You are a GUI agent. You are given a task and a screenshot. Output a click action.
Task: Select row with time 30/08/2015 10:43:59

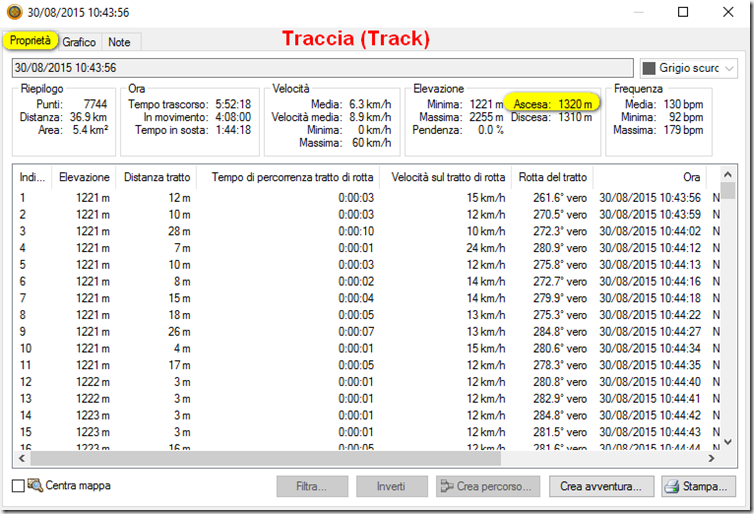coord(367,214)
